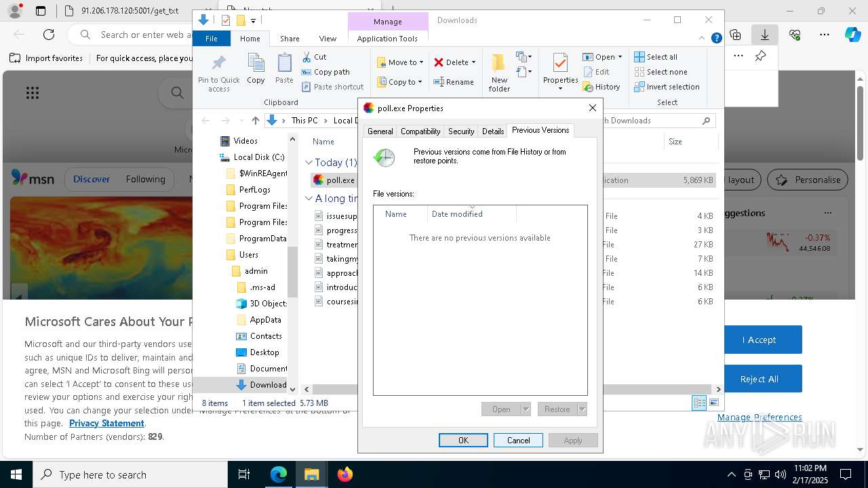Sort by Name column in versions list
This screenshot has width=868, height=488.
tap(400, 214)
